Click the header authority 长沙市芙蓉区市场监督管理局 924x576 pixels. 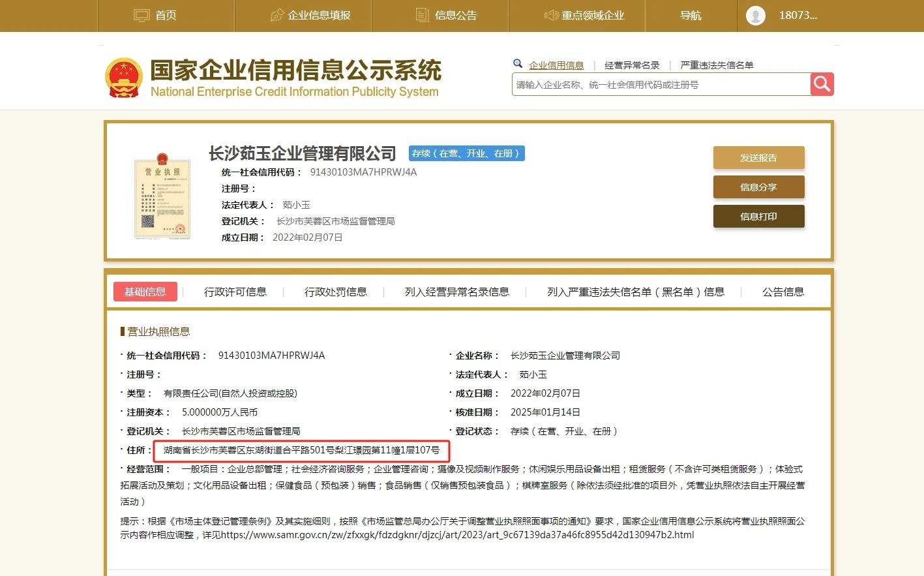[336, 221]
